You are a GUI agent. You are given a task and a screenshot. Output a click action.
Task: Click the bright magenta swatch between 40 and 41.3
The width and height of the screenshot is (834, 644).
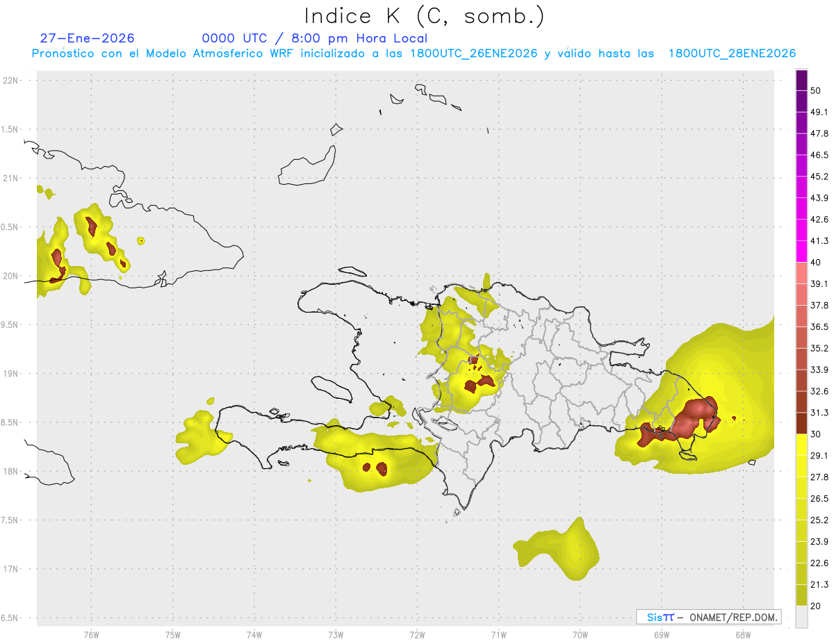pyautogui.click(x=802, y=250)
